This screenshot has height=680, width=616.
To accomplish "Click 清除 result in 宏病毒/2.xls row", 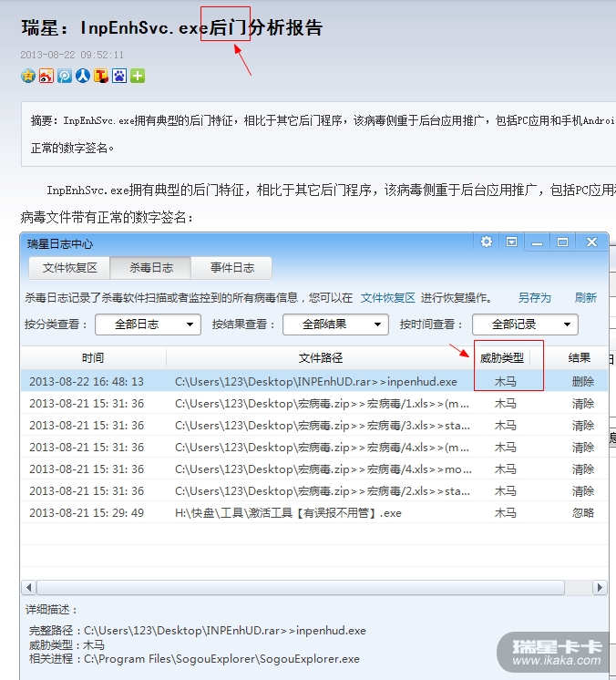I will coord(582,491).
